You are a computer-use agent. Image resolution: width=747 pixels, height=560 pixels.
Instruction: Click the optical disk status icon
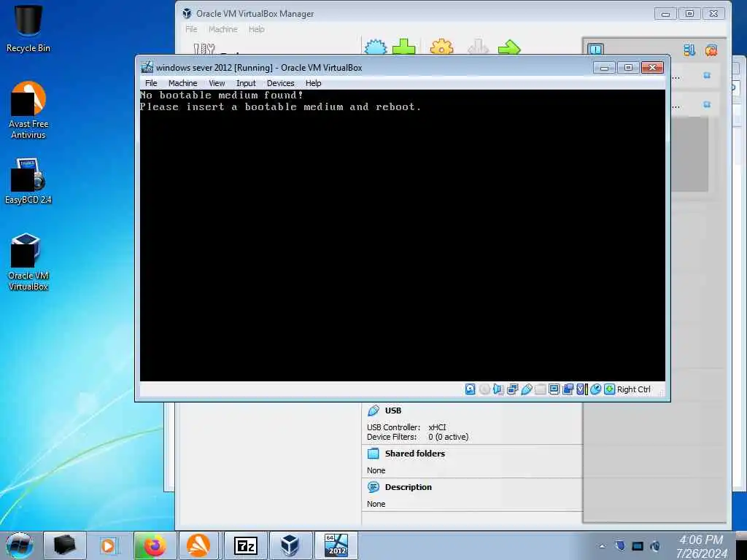[484, 389]
